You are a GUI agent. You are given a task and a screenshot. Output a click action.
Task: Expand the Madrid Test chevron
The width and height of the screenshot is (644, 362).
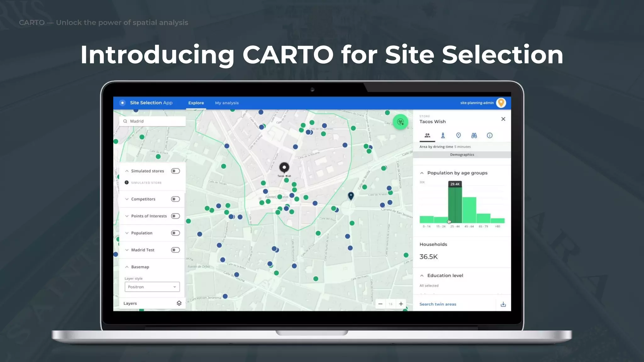click(x=127, y=250)
